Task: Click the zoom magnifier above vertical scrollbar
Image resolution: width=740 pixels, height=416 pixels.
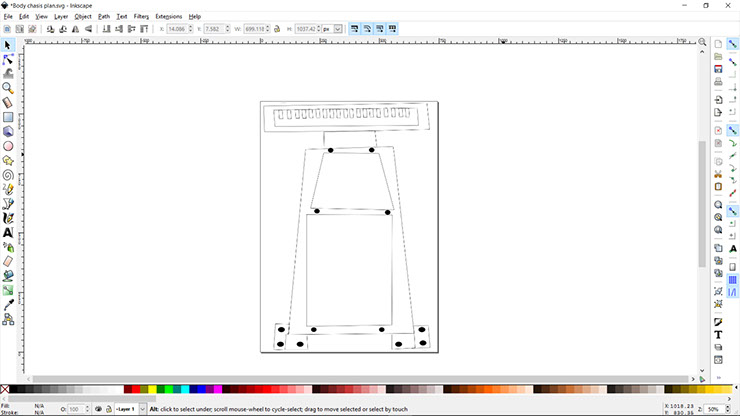Action: (x=702, y=42)
